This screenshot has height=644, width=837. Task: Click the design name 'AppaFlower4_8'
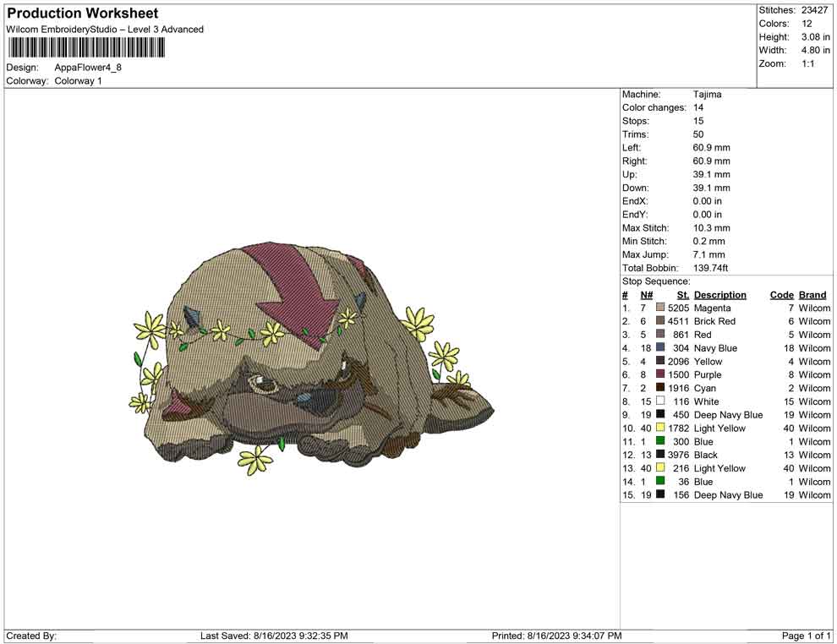click(x=88, y=68)
